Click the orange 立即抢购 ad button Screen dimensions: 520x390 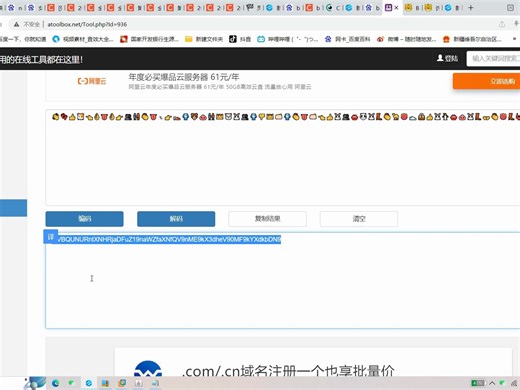click(x=486, y=81)
